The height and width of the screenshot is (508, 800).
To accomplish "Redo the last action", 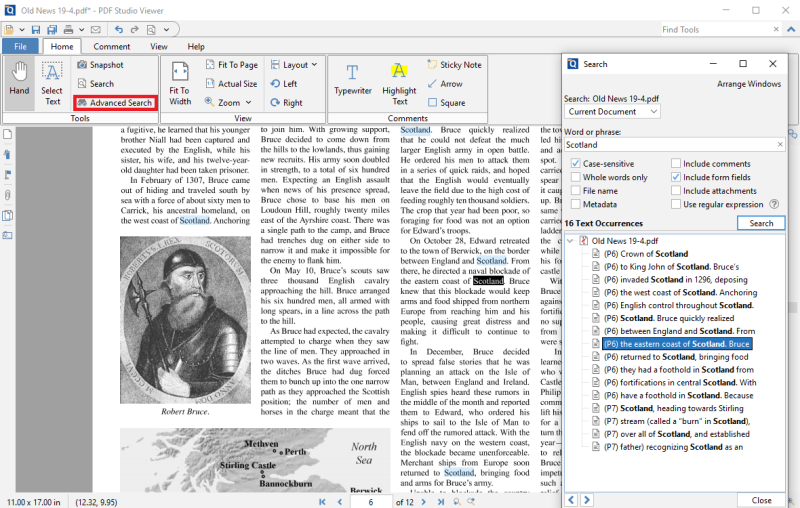I will [x=135, y=30].
